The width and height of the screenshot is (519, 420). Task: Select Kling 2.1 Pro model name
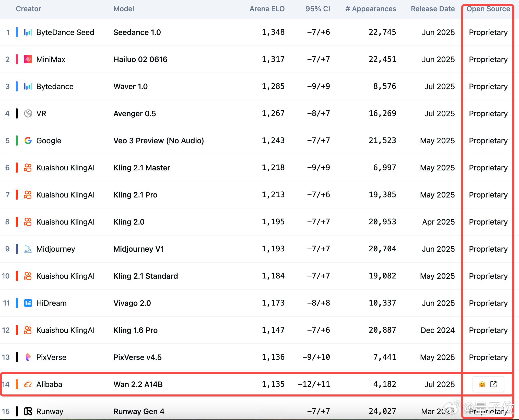[x=135, y=195]
